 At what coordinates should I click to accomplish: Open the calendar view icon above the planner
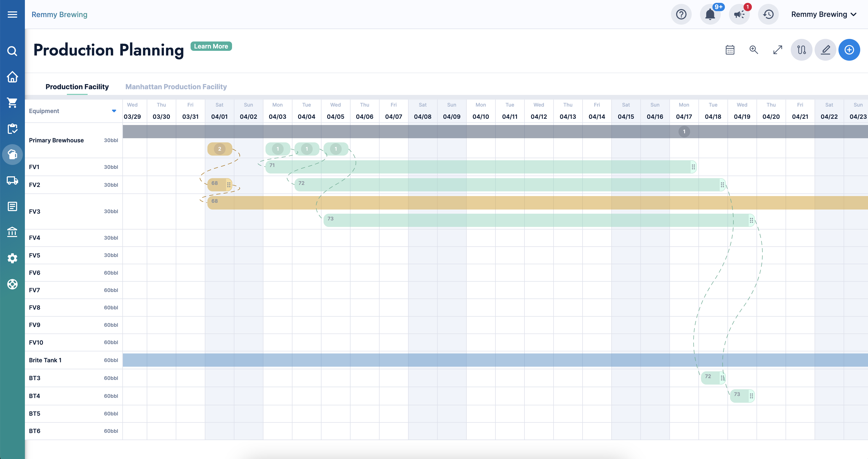[730, 50]
